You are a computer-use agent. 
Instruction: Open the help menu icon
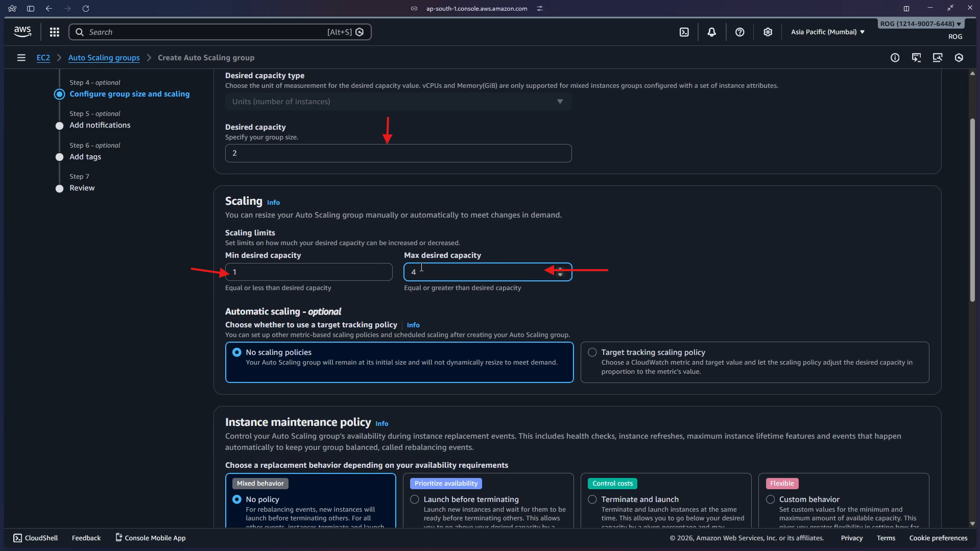click(739, 32)
